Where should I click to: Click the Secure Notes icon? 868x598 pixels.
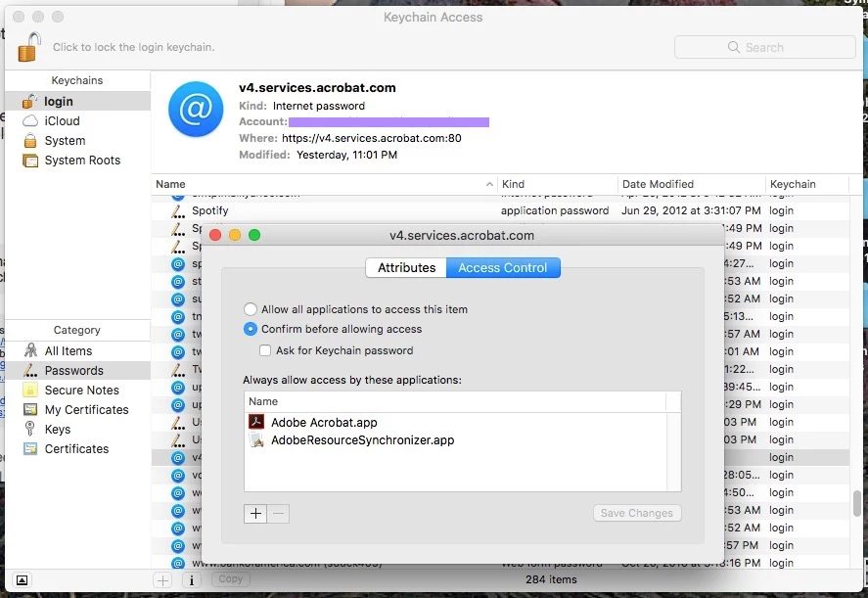tap(30, 390)
